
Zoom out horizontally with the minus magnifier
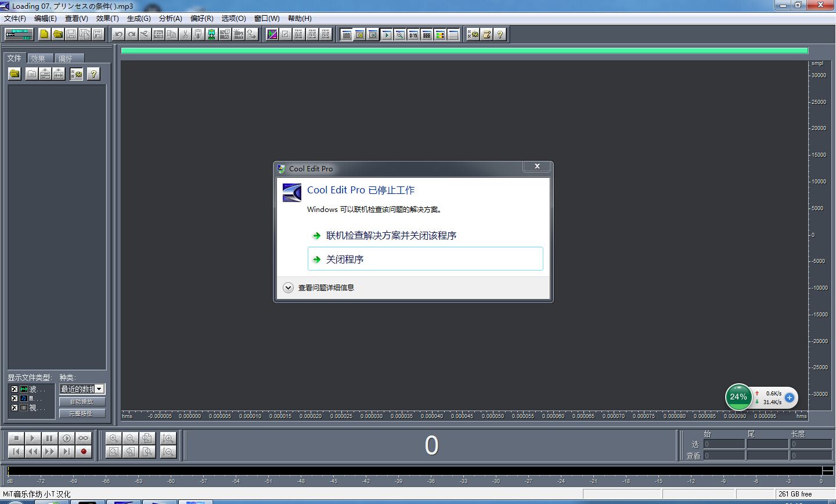(x=131, y=438)
